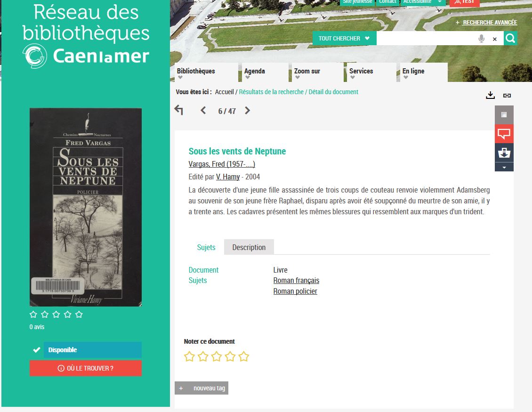Click the OÙ LE TROUVER ? button
The image size is (532, 412).
[86, 368]
